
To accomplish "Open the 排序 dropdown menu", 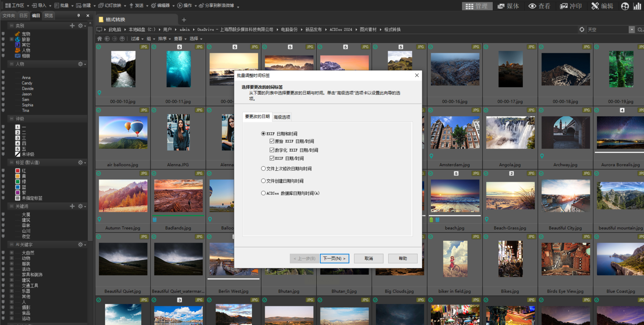I will 164,38.
